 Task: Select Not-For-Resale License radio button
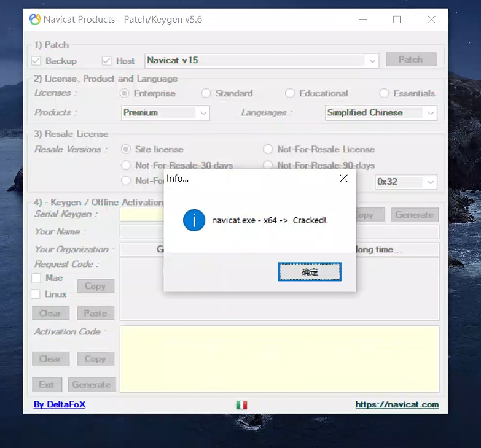click(268, 149)
